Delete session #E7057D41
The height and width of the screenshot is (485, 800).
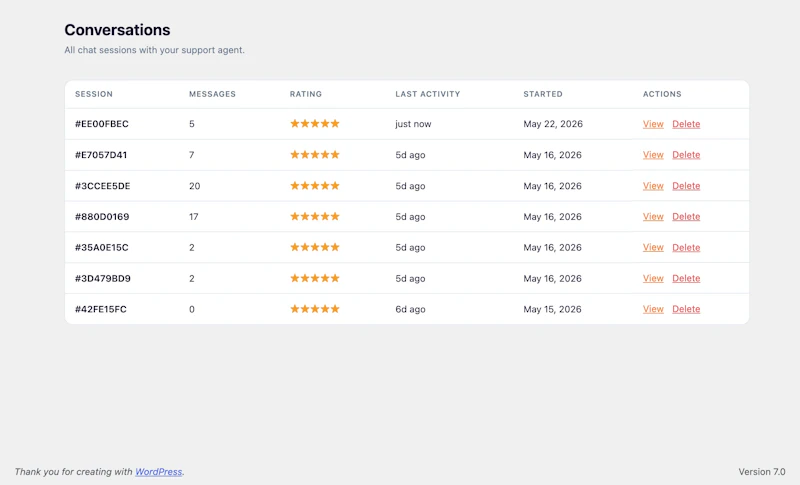click(x=686, y=155)
